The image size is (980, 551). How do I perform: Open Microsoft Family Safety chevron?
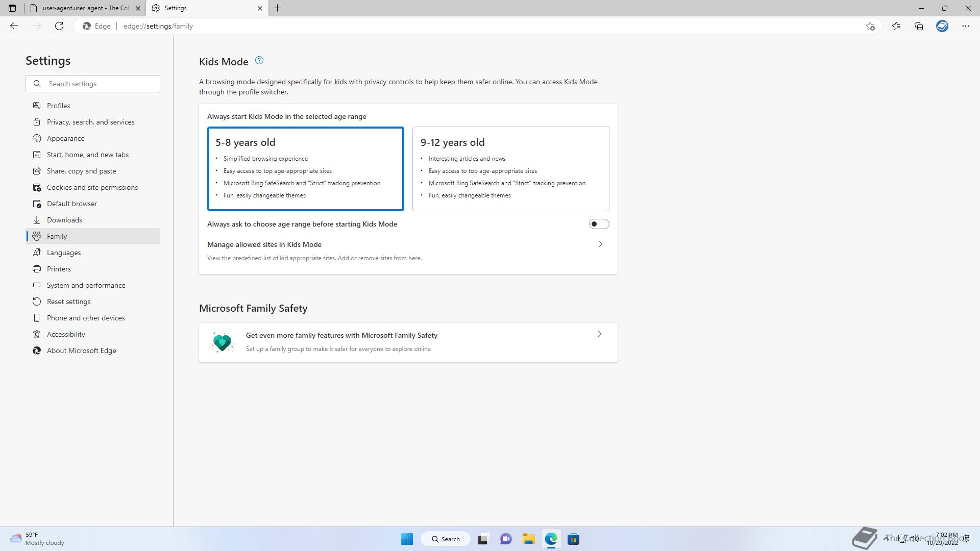point(599,334)
